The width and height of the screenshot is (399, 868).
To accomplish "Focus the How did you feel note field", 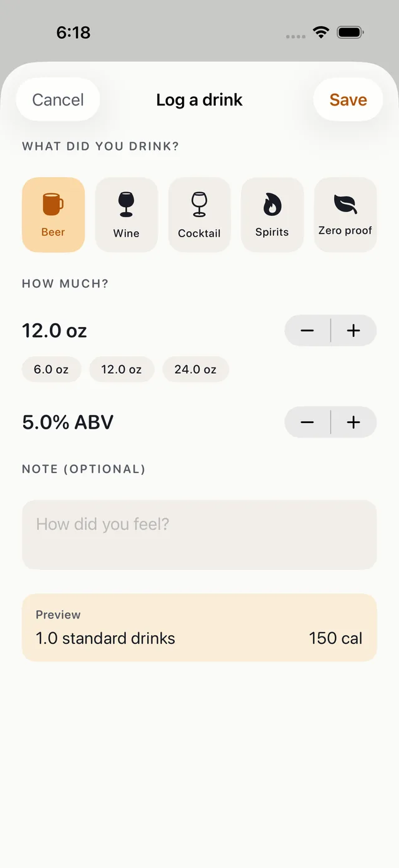I will (199, 535).
